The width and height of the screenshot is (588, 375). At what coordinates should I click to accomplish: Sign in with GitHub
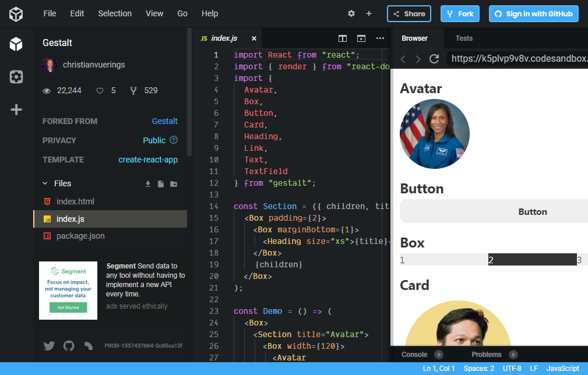(x=534, y=14)
